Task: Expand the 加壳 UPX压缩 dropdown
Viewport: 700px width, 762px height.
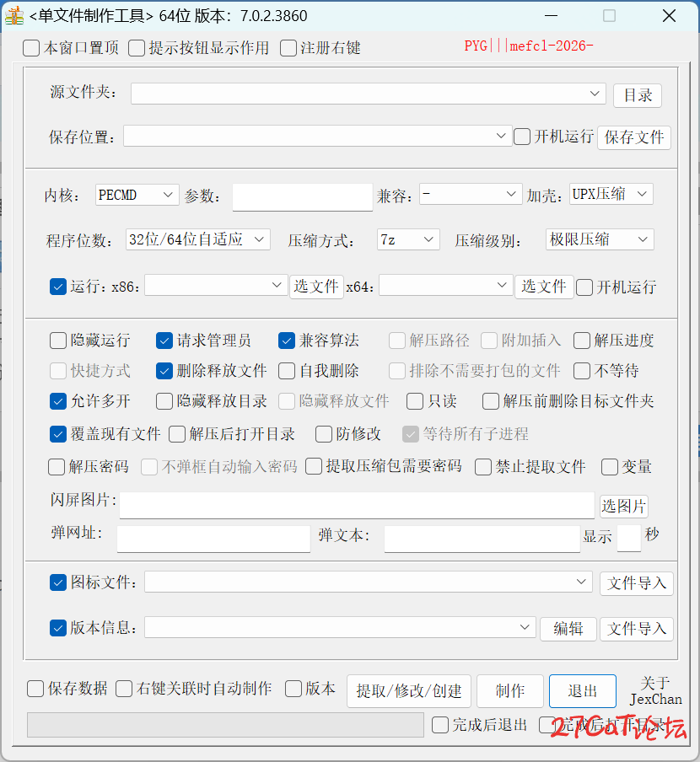Action: [x=611, y=194]
